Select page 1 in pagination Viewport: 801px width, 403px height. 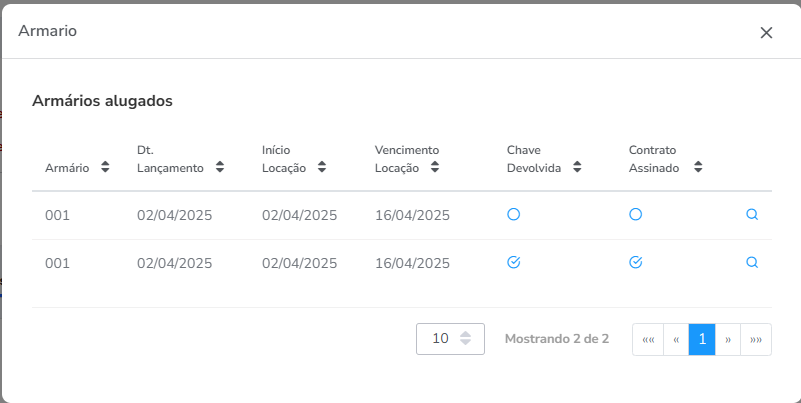[702, 339]
